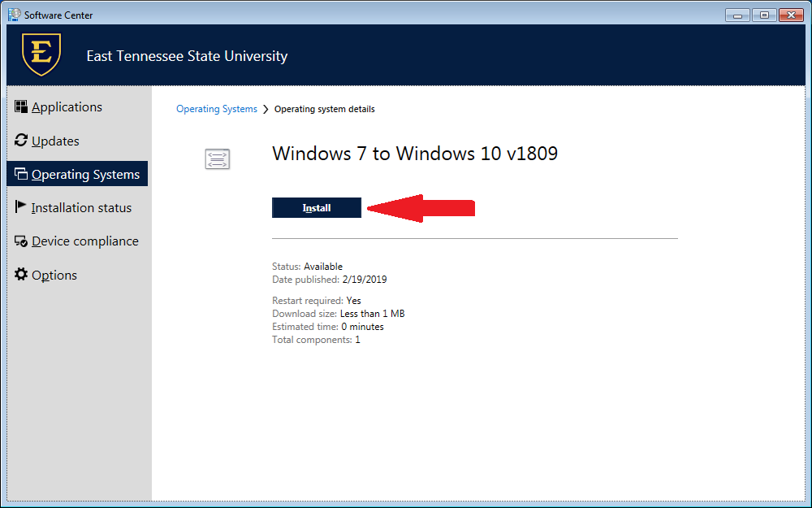Click the ETSU shield logo

tap(41, 54)
